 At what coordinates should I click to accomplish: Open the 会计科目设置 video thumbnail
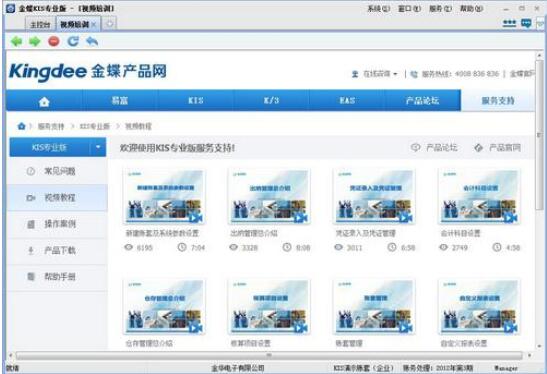pos(479,196)
